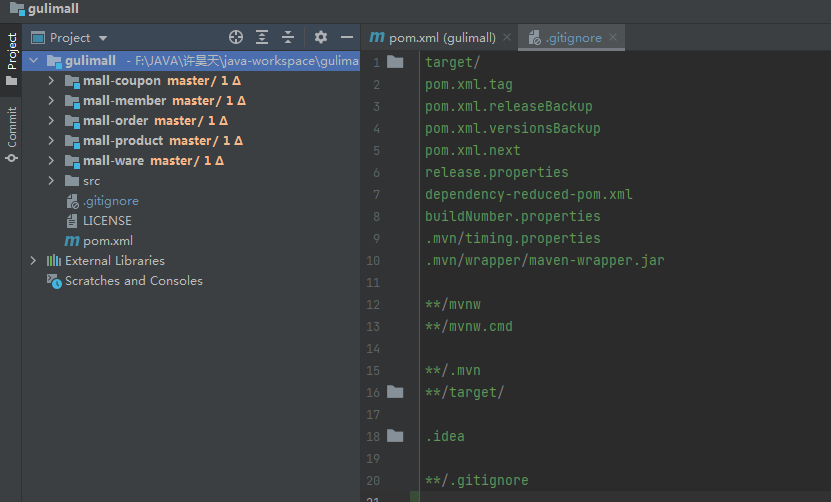Click on the text 'target/' on line 1

[453, 63]
